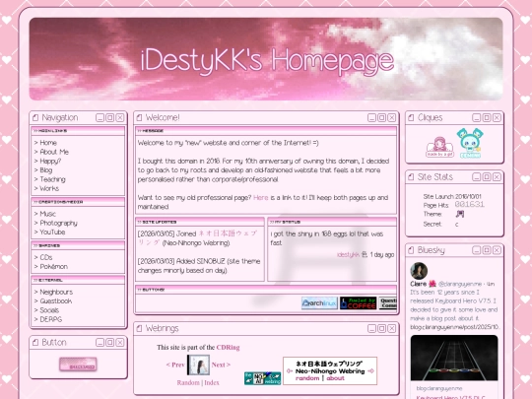The width and height of the screenshot is (532, 399).
Task: Maximize the Webrings panel window
Action: point(381,328)
